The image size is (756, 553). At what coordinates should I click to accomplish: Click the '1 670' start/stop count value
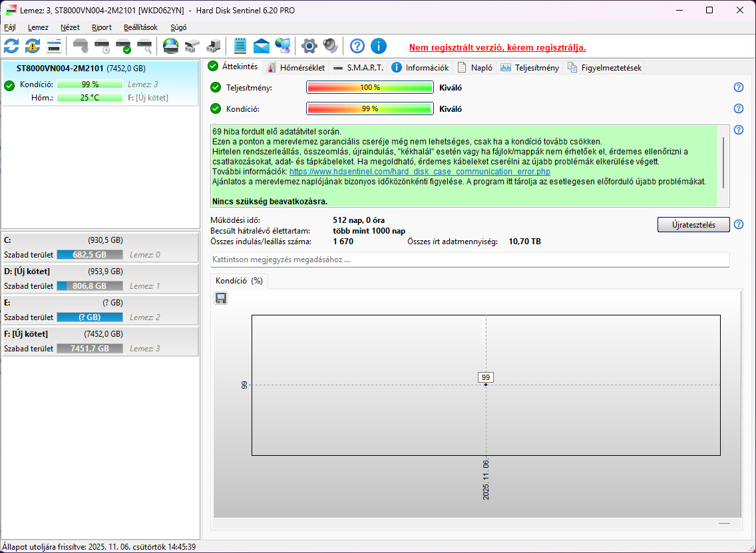click(343, 242)
